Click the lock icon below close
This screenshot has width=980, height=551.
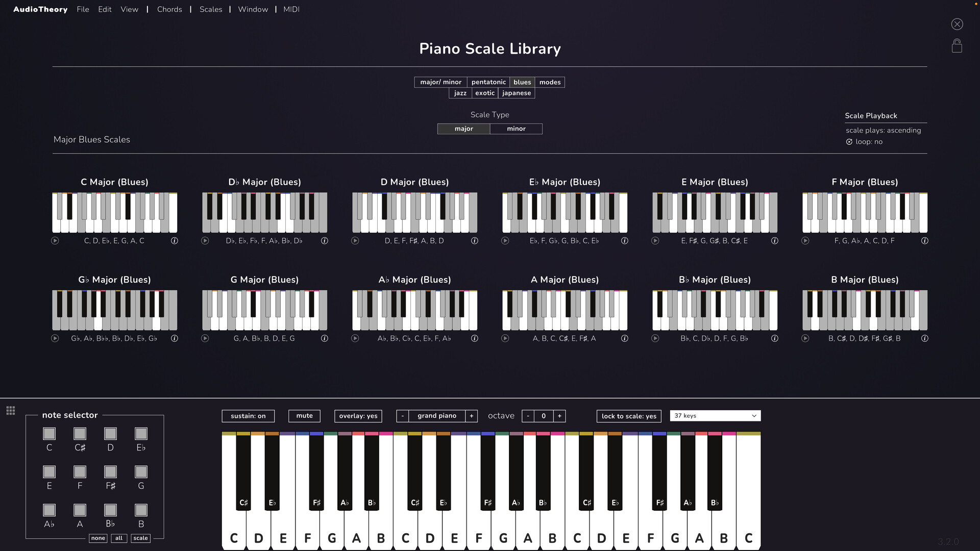[957, 46]
